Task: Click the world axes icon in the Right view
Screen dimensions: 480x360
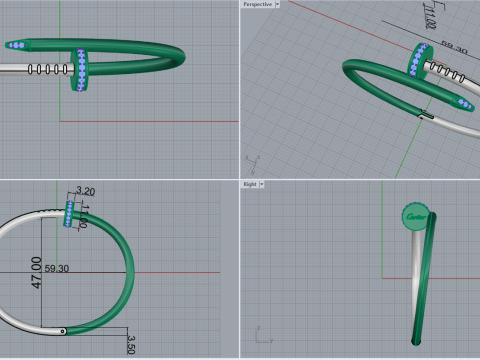Action: click(264, 335)
